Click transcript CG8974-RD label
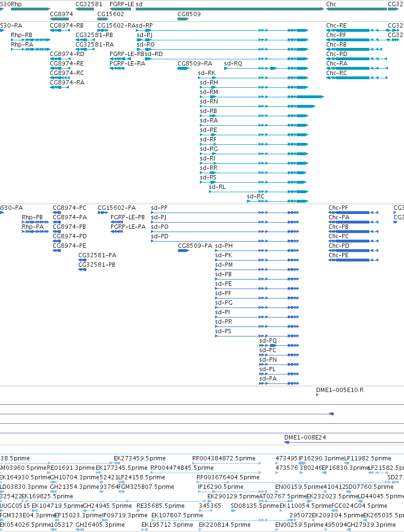The image size is (404, 532). (67, 54)
